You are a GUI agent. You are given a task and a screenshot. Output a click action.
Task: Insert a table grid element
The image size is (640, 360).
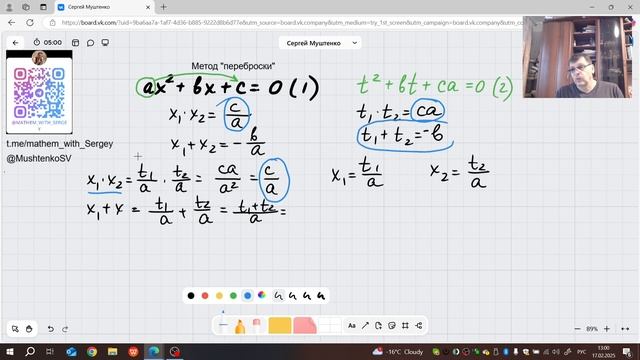(329, 326)
